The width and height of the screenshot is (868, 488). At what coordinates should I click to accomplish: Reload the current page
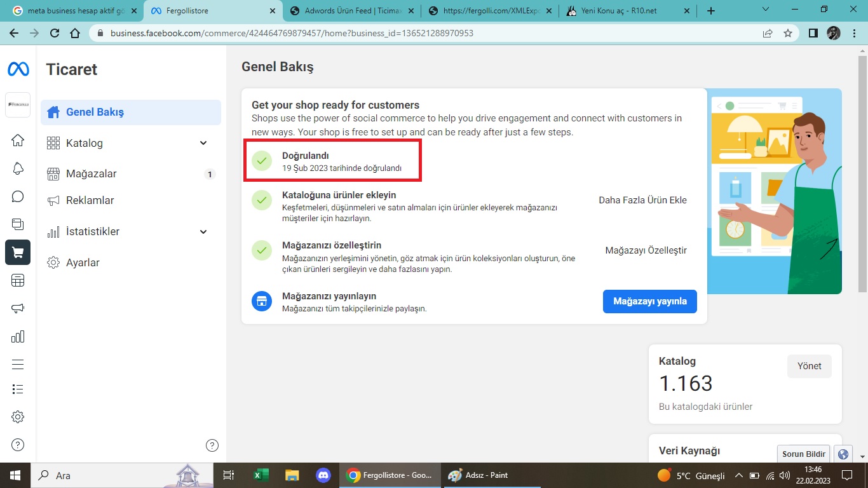click(55, 33)
